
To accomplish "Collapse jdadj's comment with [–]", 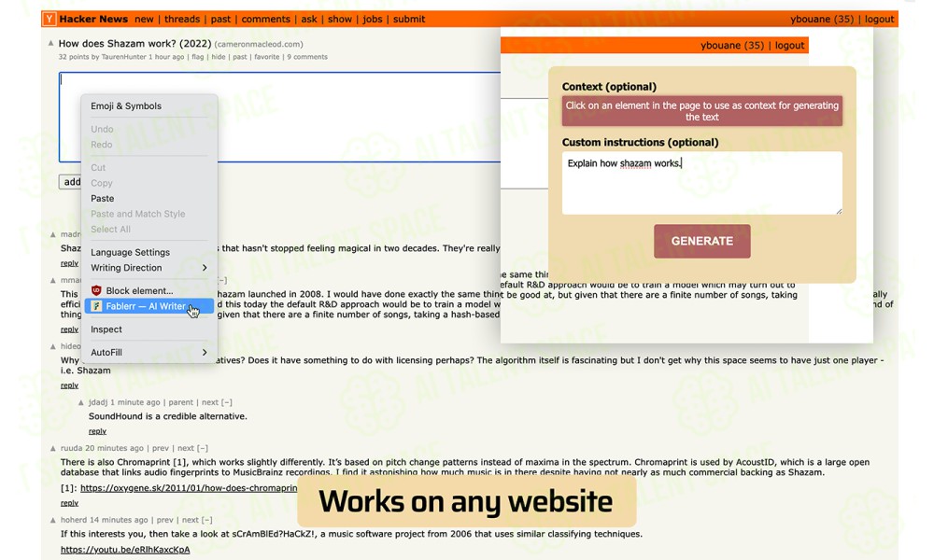I will pos(226,402).
